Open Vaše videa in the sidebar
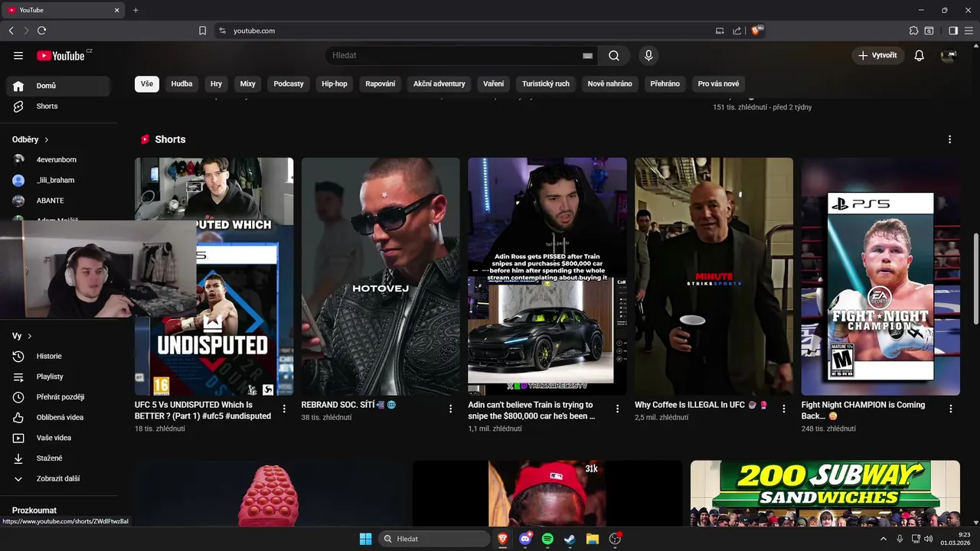 click(59, 438)
